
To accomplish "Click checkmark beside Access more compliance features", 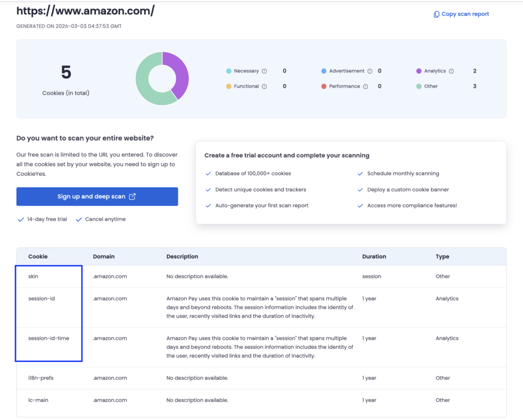I will (x=360, y=206).
